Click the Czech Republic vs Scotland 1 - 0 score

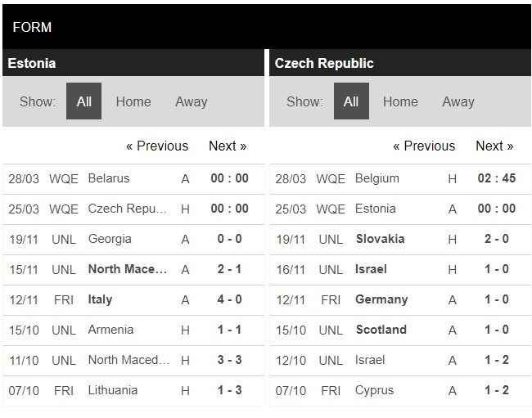496,330
